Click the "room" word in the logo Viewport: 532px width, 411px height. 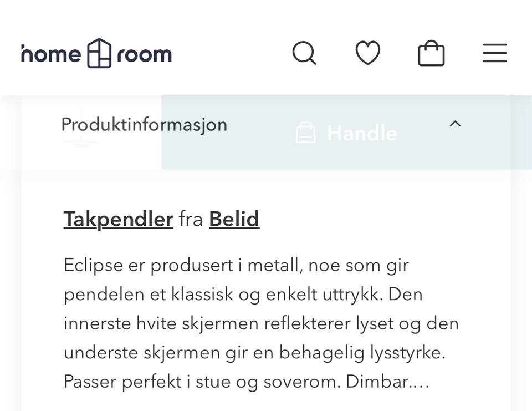pyautogui.click(x=145, y=55)
